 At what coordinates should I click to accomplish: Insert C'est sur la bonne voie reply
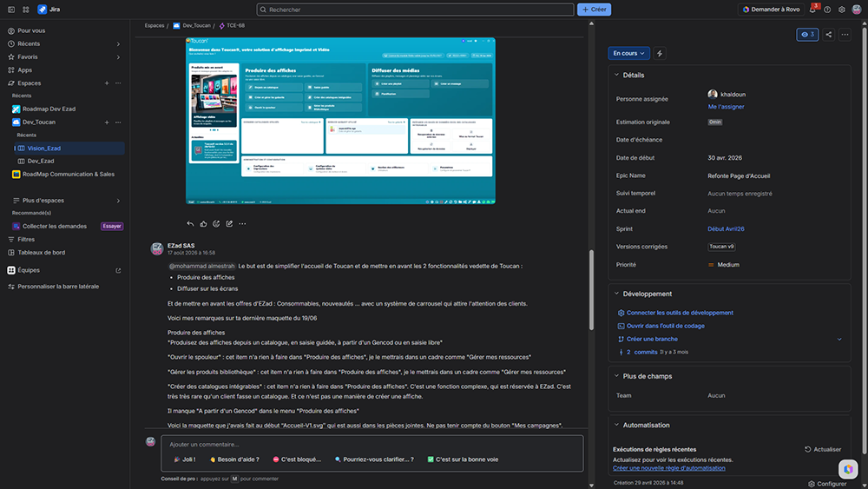point(463,459)
